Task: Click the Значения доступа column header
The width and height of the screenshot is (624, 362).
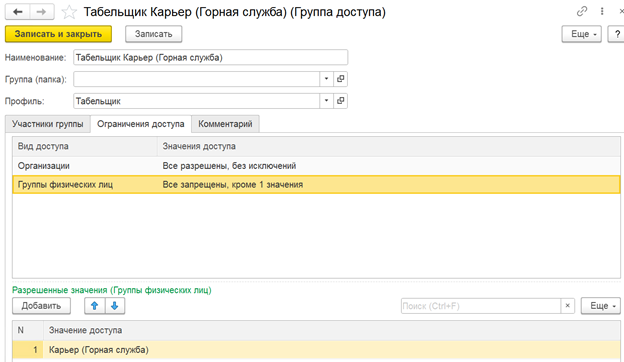Action: pos(389,146)
